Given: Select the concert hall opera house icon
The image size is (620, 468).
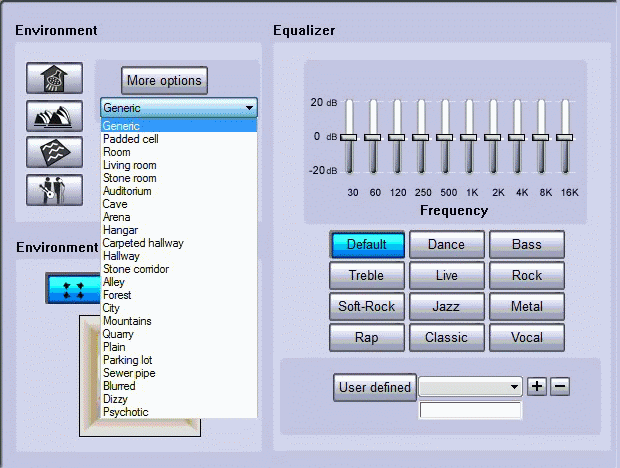Looking at the screenshot, I should [x=55, y=116].
